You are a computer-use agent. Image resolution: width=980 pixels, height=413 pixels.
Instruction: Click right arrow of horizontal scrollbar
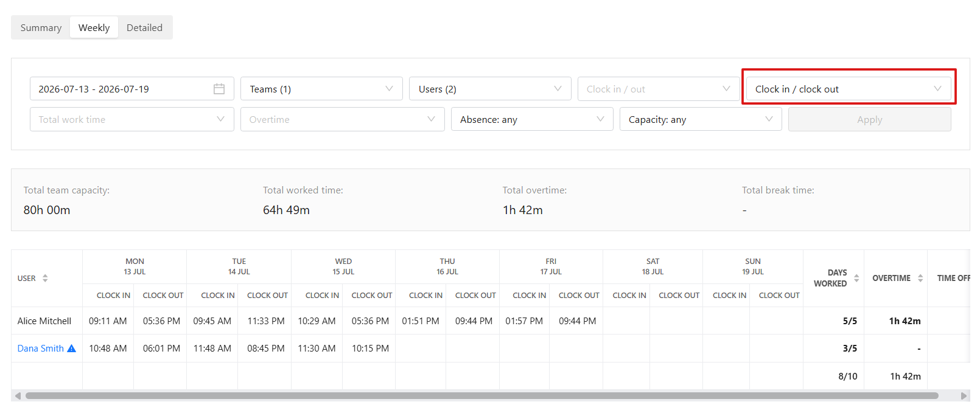pyautogui.click(x=964, y=396)
